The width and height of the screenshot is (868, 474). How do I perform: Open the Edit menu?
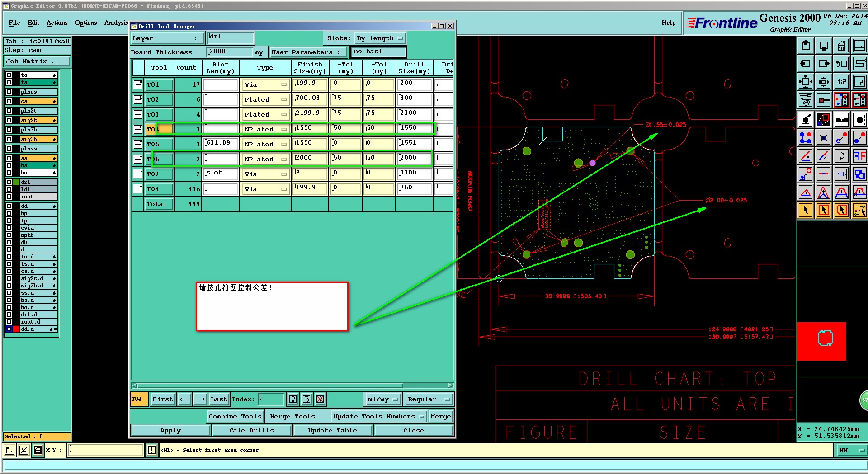click(33, 23)
